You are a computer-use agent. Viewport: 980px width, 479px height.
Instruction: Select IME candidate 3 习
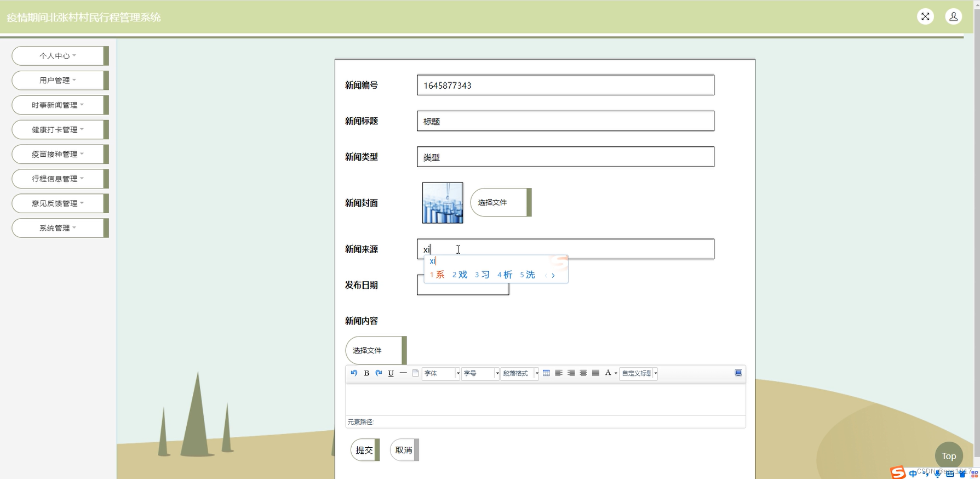(482, 275)
